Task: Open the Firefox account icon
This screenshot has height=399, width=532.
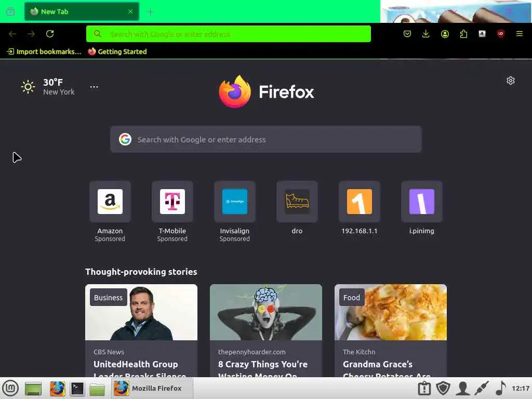Action: [445, 34]
